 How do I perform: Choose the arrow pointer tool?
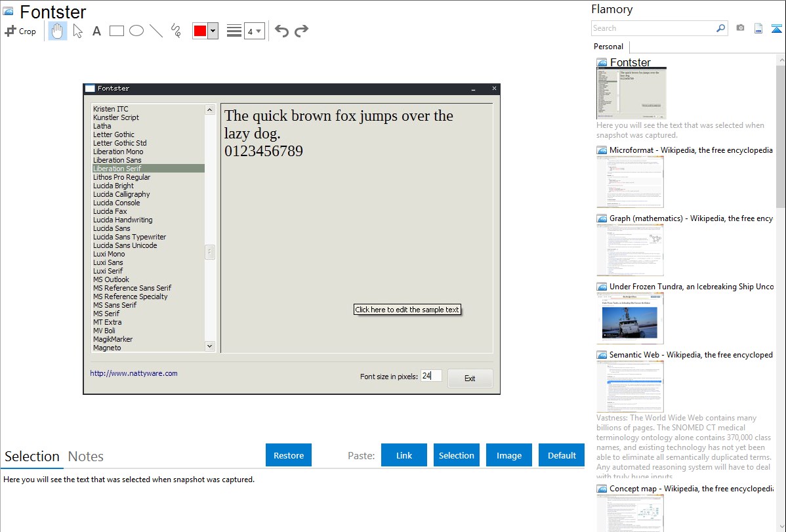[77, 31]
